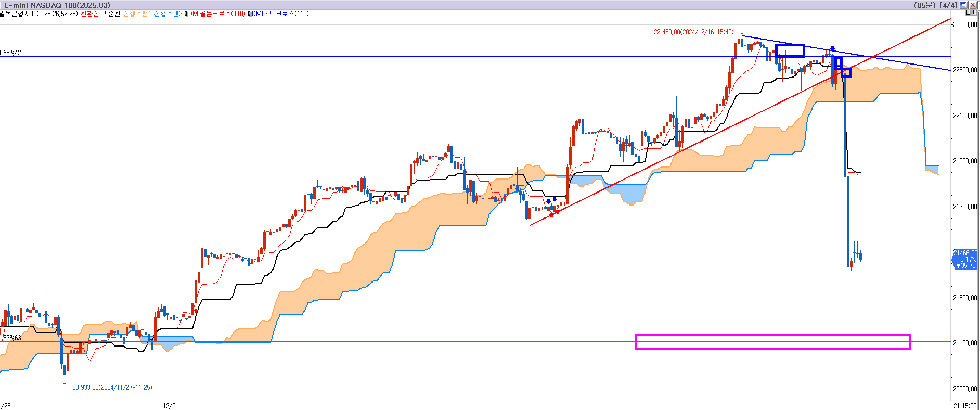
Task: Click the E-mini NASDAQ 100(2025.03) title
Action: 57,5
